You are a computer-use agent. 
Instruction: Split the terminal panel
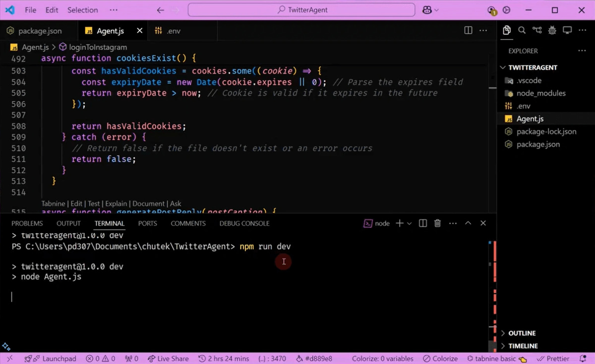423,223
